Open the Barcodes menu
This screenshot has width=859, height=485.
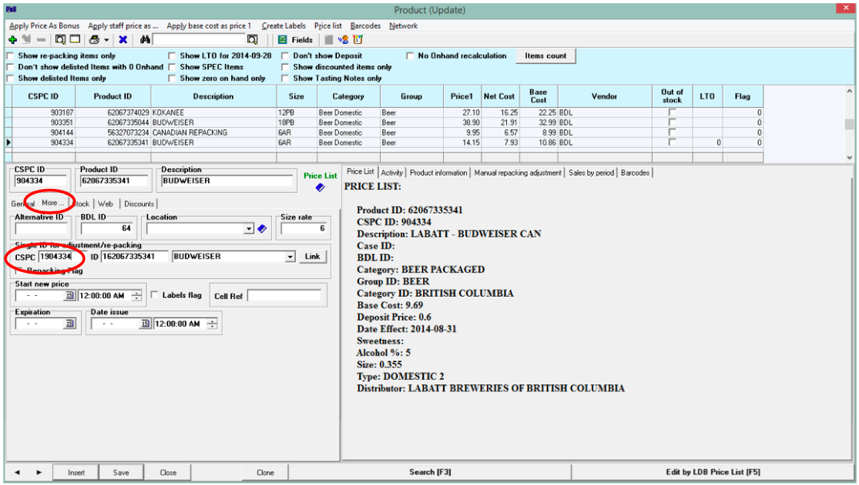coord(365,26)
